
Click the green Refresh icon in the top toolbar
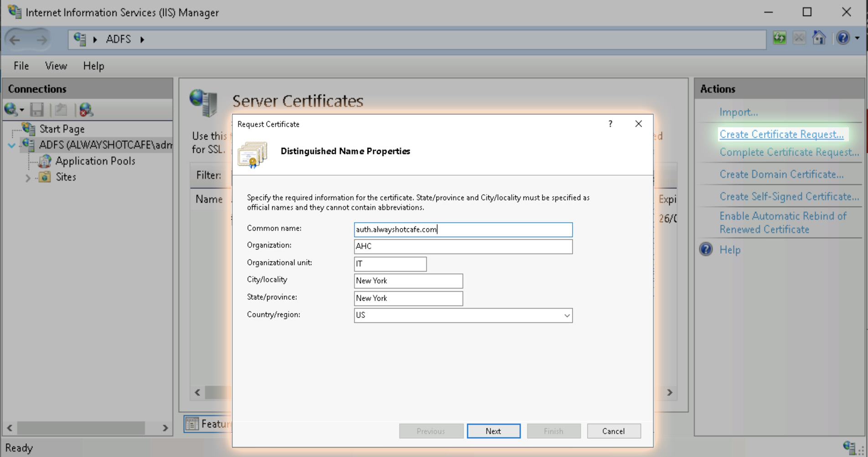[x=779, y=38]
